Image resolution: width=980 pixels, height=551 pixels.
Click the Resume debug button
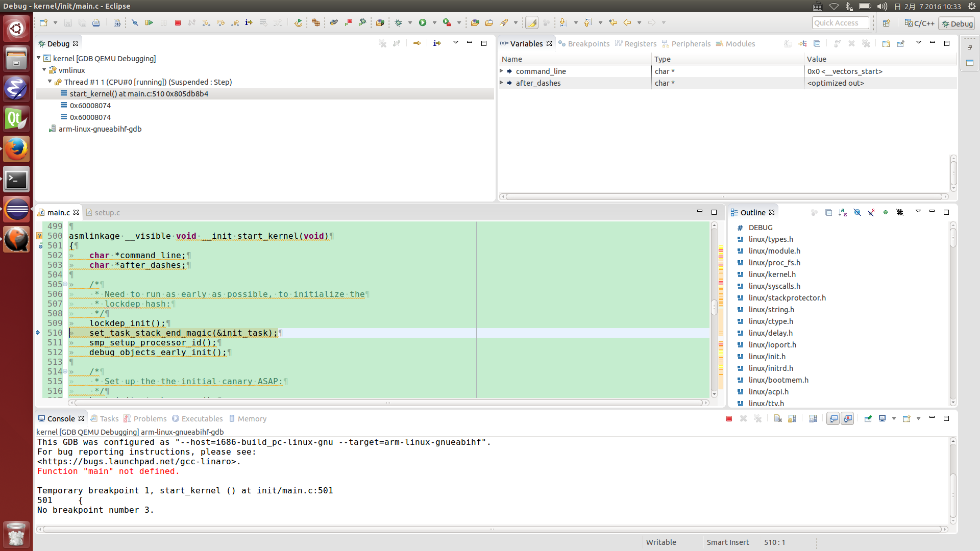pyautogui.click(x=149, y=22)
